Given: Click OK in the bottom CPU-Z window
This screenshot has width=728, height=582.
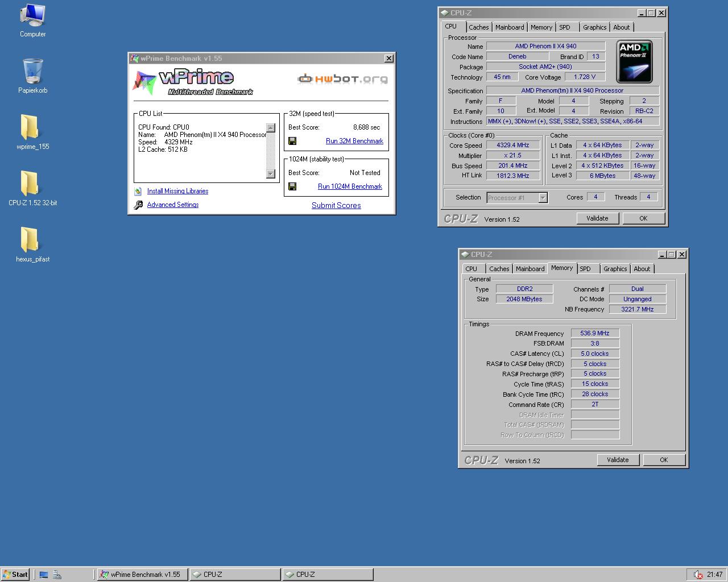Looking at the screenshot, I should 664,460.
